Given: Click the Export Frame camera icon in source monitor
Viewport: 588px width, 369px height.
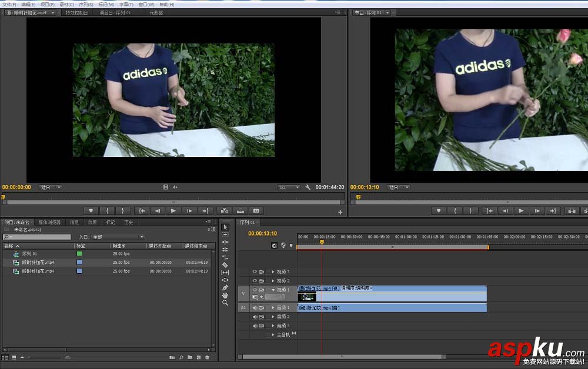Looking at the screenshot, I should [x=256, y=210].
